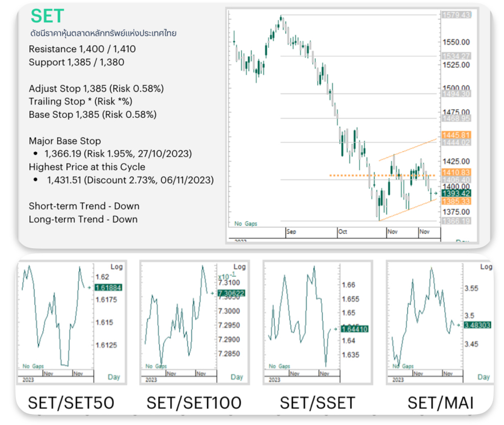
Task: Click "No Gaps" in the main SET chart
Action: click(x=246, y=224)
